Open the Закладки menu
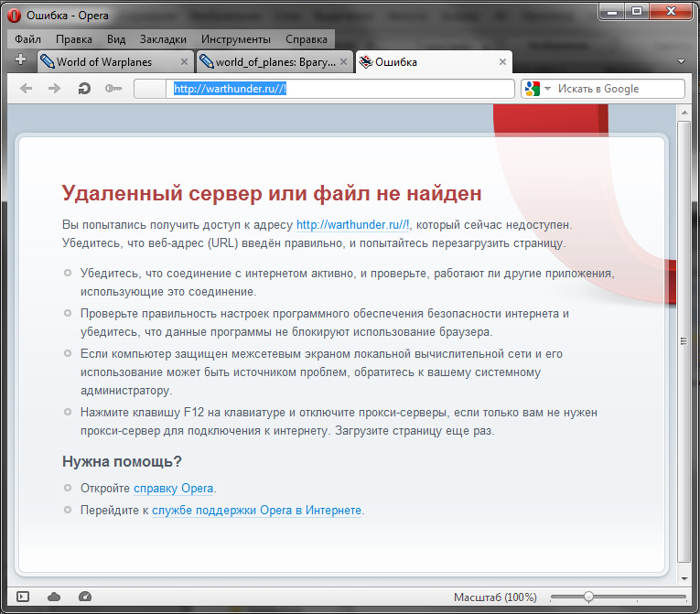The height and width of the screenshot is (614, 700). click(163, 39)
